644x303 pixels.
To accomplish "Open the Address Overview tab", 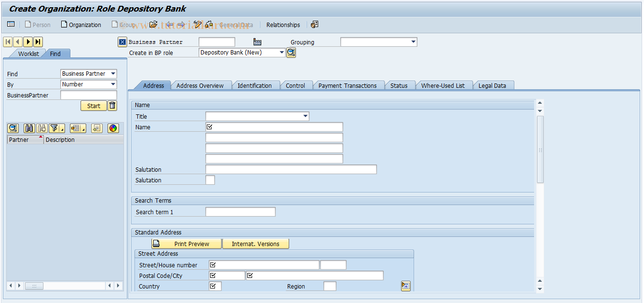I will (200, 85).
